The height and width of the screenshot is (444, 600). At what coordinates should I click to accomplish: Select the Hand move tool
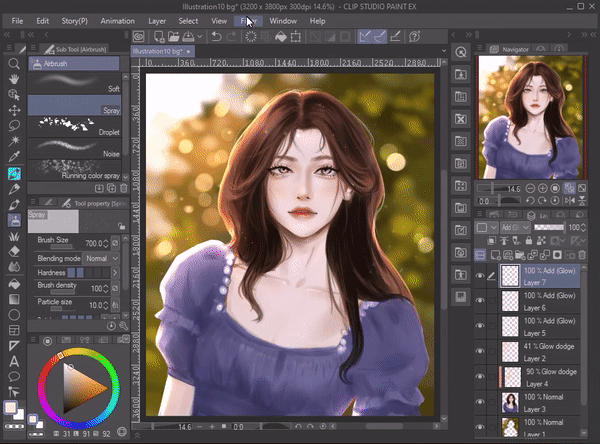click(14, 79)
